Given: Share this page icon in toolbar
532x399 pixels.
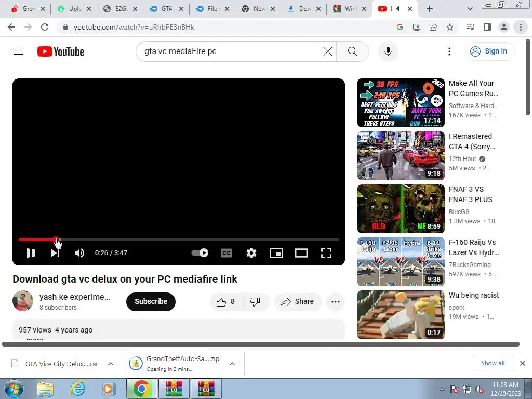Looking at the screenshot, I should tap(433, 27).
